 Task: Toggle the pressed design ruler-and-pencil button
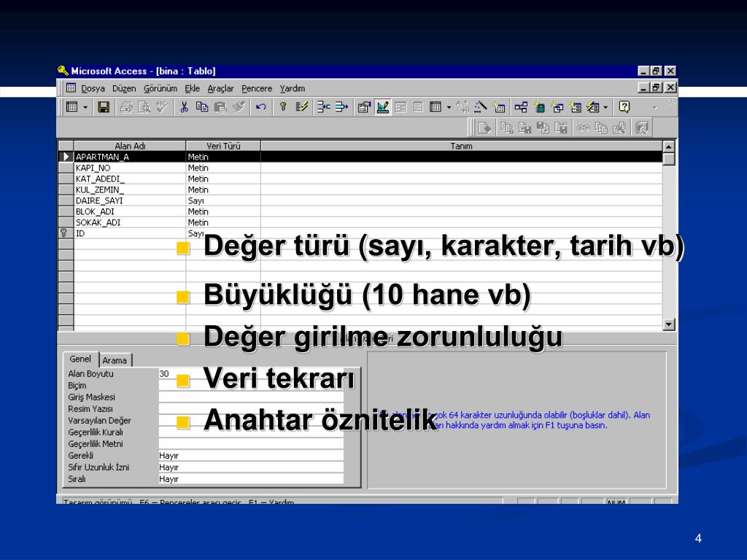[x=382, y=107]
